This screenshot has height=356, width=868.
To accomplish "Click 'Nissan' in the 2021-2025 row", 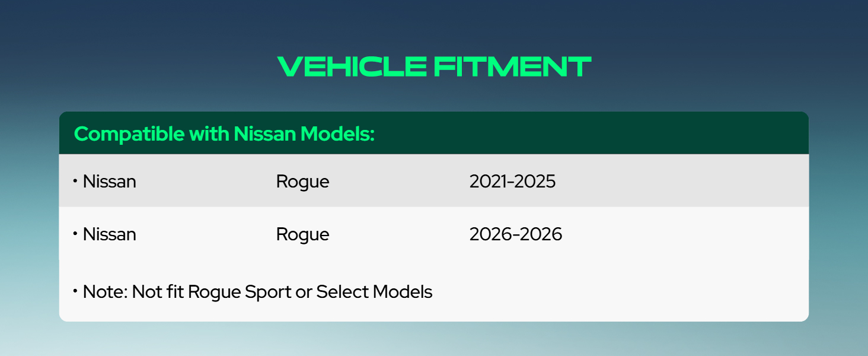I will click(x=110, y=182).
